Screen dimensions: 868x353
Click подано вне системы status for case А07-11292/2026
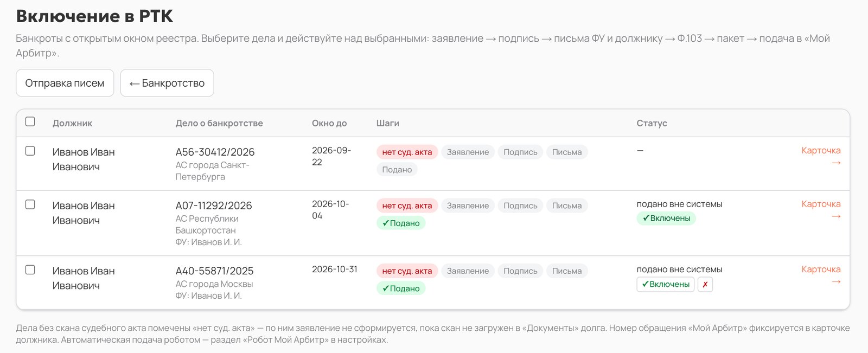coord(679,204)
